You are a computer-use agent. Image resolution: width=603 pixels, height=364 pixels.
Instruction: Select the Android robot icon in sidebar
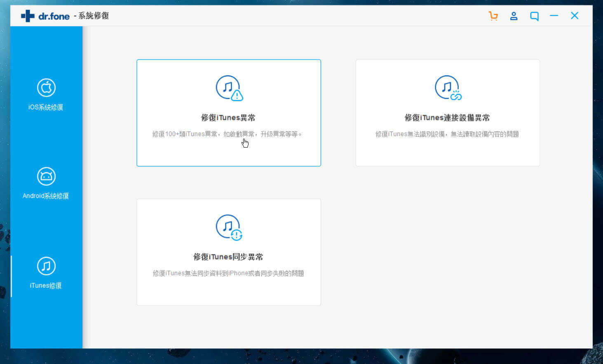pyautogui.click(x=46, y=176)
